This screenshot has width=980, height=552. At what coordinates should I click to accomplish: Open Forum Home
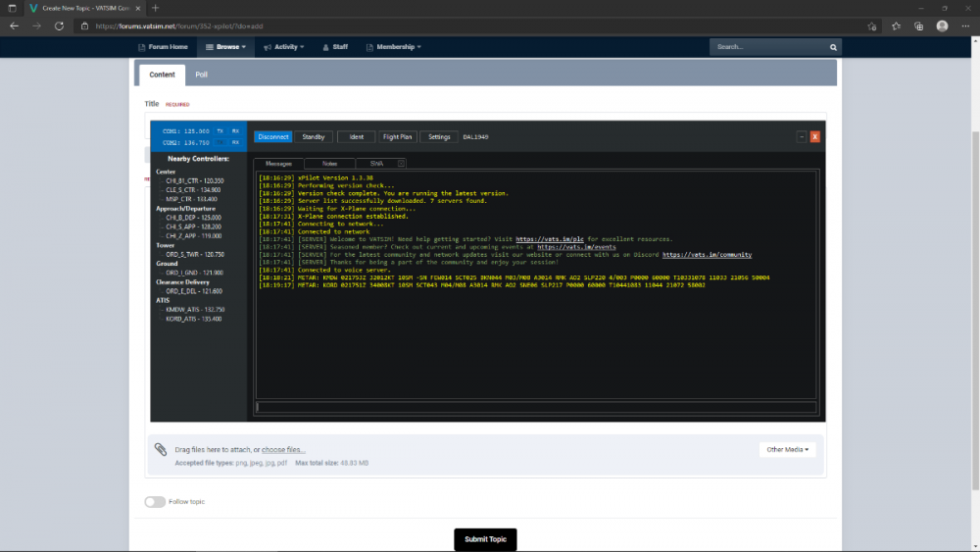(163, 47)
